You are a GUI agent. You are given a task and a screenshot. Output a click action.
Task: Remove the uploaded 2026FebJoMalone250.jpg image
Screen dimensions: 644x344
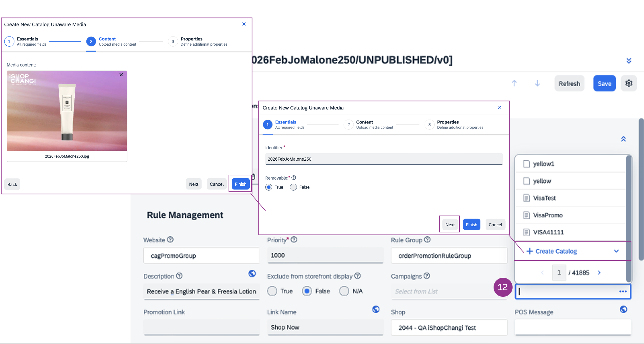coord(121,75)
